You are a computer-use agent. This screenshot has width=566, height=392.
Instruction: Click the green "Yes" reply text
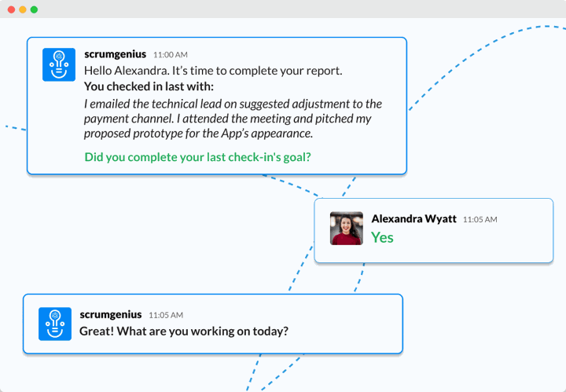click(382, 238)
